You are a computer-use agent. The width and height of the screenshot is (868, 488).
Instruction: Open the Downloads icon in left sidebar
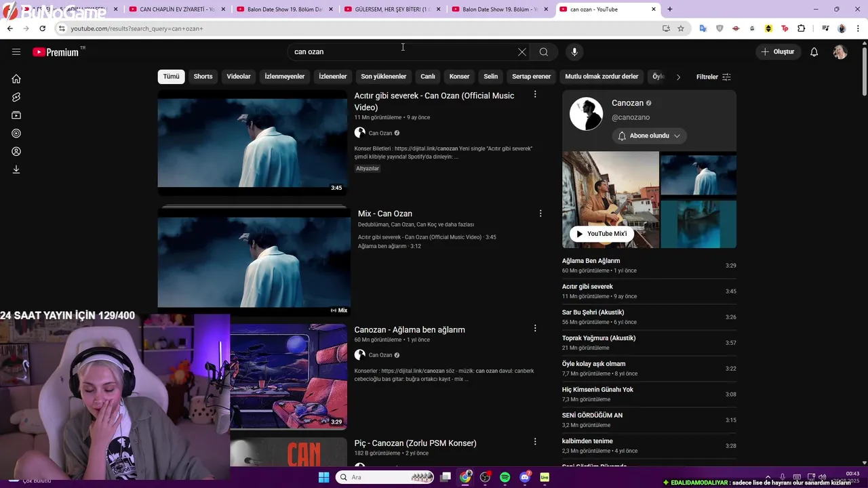(16, 169)
